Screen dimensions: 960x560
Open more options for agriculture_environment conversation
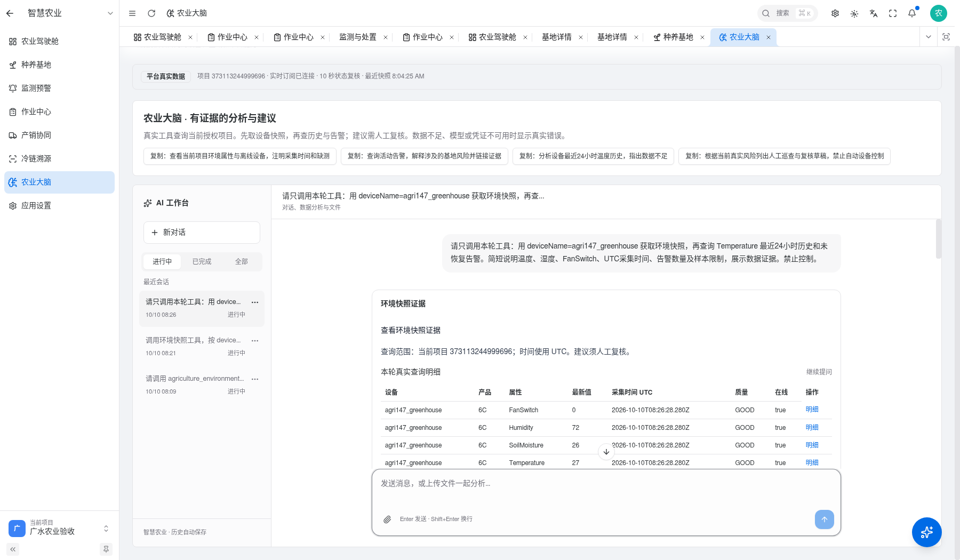255,379
